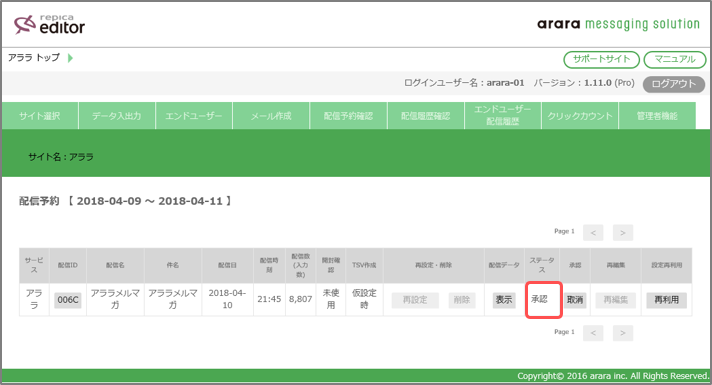This screenshot has height=385, width=712.
Task: Click the アララ トップ breadcrumb text
Action: tap(34, 58)
